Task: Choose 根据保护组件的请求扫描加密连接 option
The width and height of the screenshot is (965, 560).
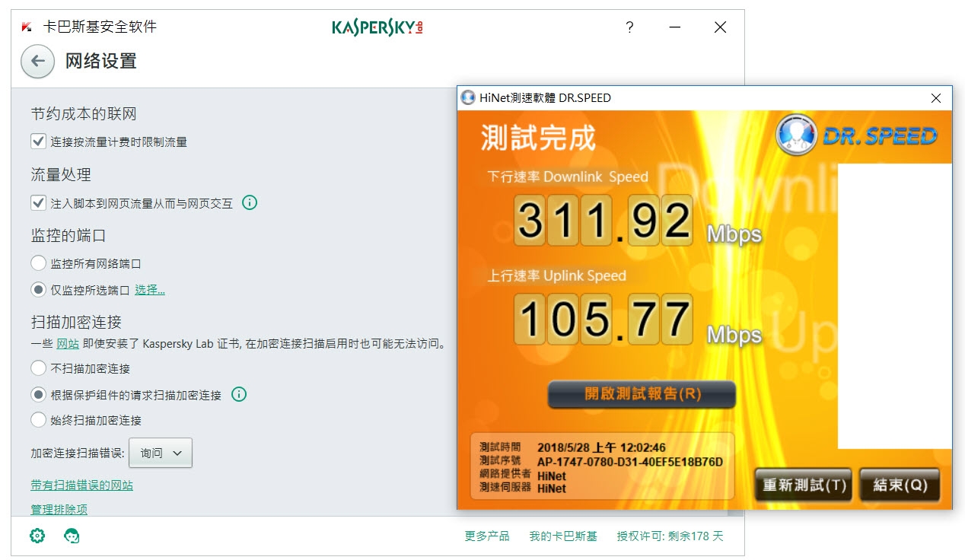Action: coord(38,394)
